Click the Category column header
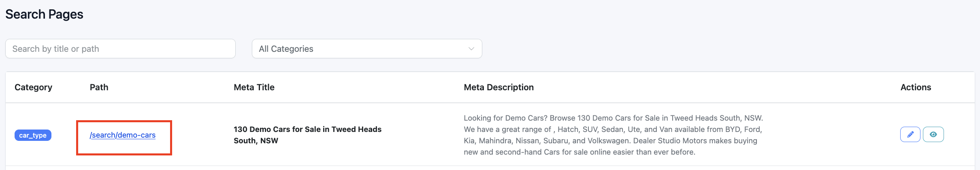The width and height of the screenshot is (980, 170). (33, 87)
